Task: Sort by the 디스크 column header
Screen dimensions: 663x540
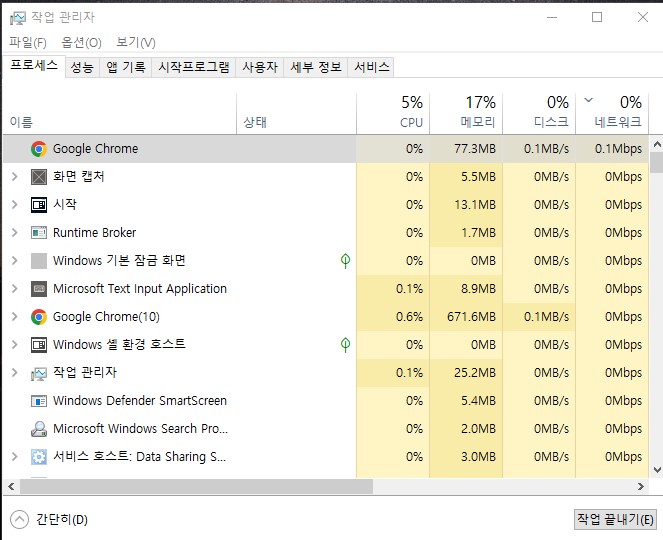Action: point(539,113)
